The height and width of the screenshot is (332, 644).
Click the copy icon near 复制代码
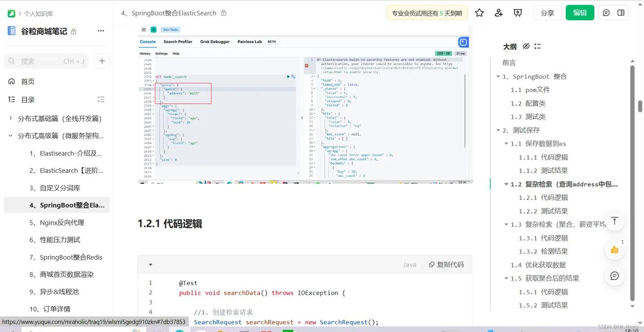[431, 265]
